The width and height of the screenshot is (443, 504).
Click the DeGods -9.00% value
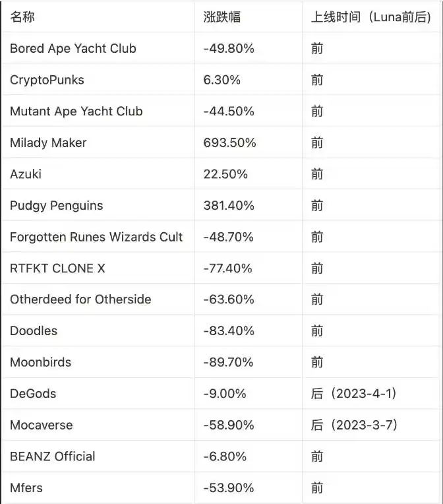pyautogui.click(x=225, y=394)
